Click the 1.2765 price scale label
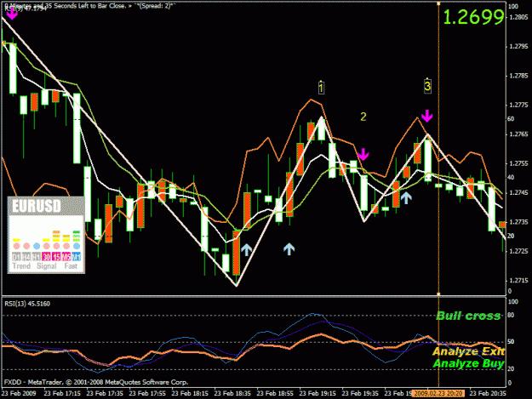 click(518, 134)
